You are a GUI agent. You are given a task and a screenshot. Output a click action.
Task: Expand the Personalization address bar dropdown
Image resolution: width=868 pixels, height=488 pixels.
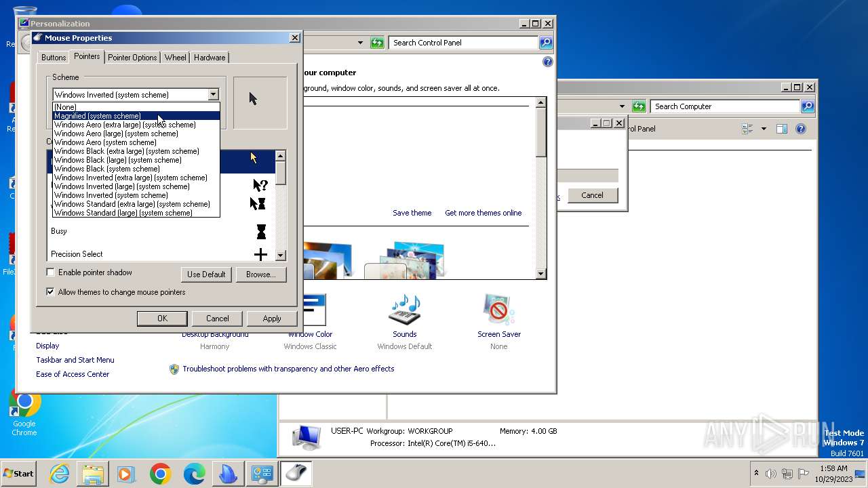360,43
